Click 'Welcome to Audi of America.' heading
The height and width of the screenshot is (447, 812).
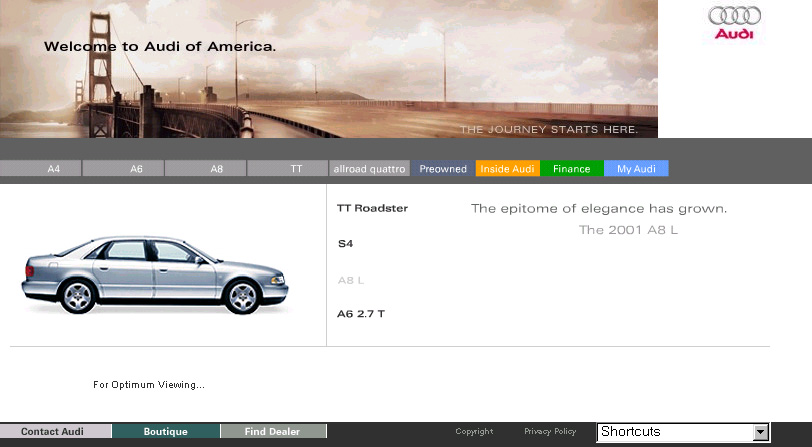click(160, 47)
